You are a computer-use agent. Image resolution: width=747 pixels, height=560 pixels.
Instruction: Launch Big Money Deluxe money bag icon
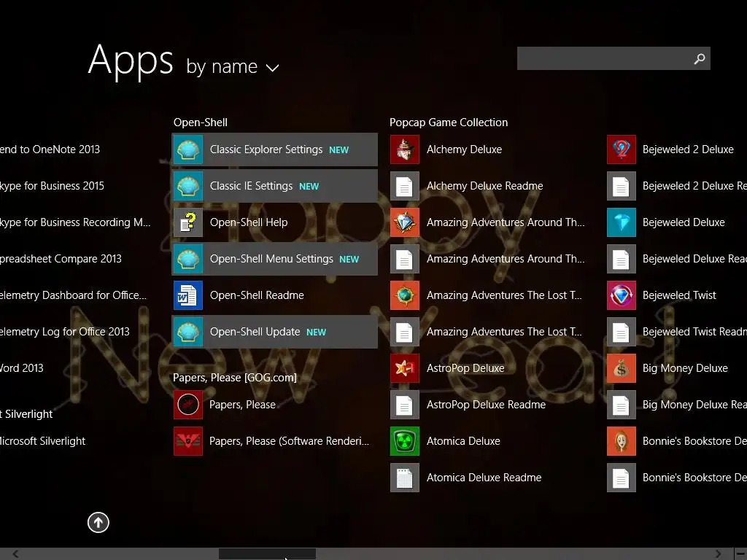622,368
